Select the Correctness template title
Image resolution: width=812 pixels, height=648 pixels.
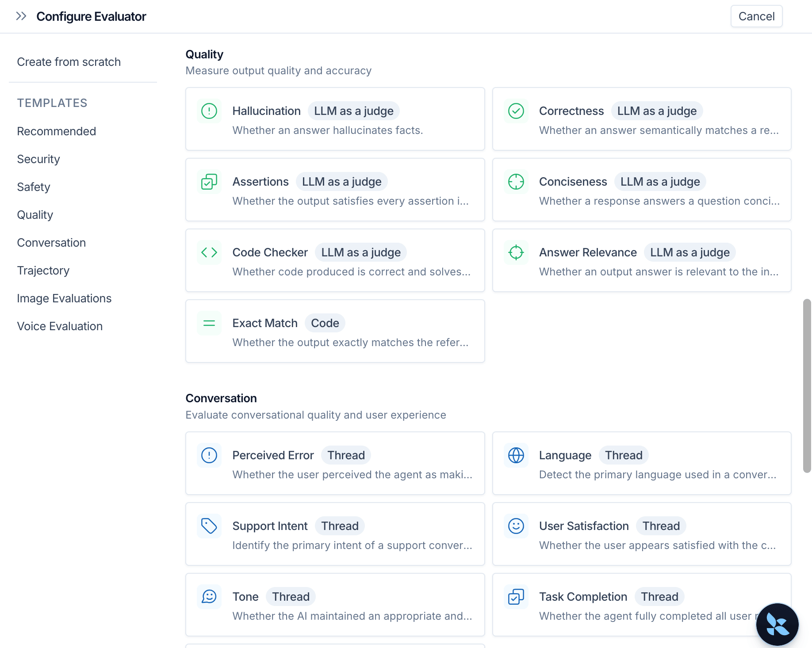571,111
